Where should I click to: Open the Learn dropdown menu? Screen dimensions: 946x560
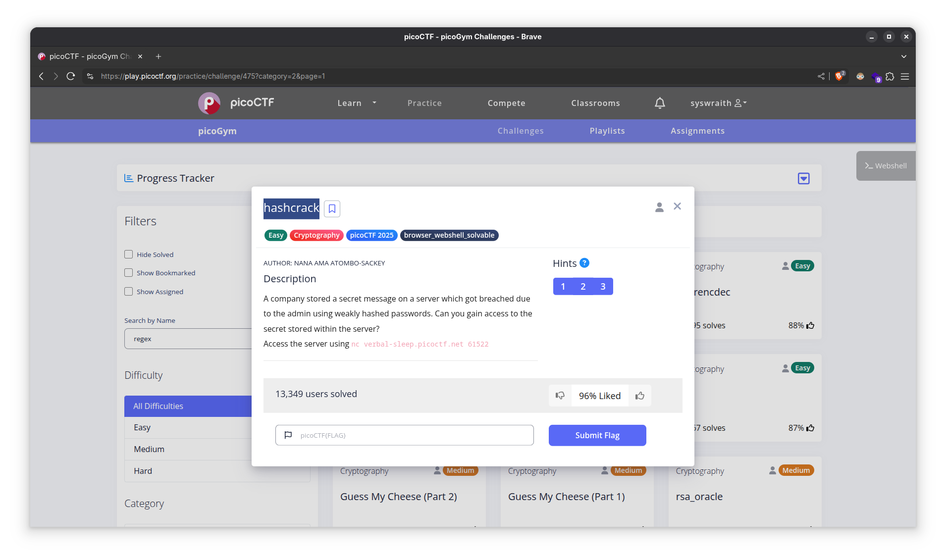click(357, 103)
